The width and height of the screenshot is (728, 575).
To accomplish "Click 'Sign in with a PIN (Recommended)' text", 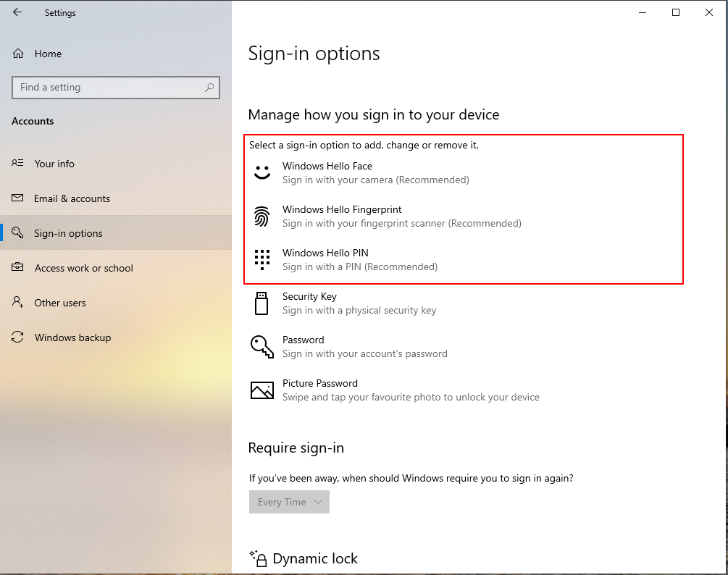I will [x=360, y=266].
